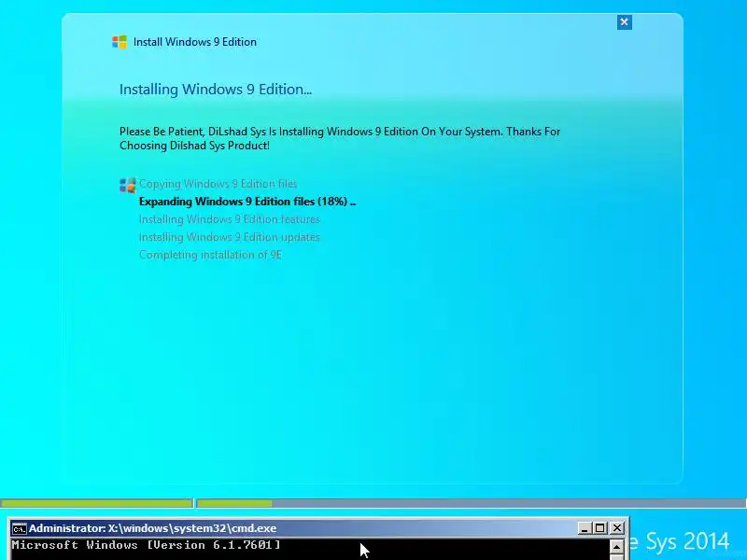Click the cmd.exe icon in the title bar
The height and width of the screenshot is (560, 747).
[x=19, y=528]
